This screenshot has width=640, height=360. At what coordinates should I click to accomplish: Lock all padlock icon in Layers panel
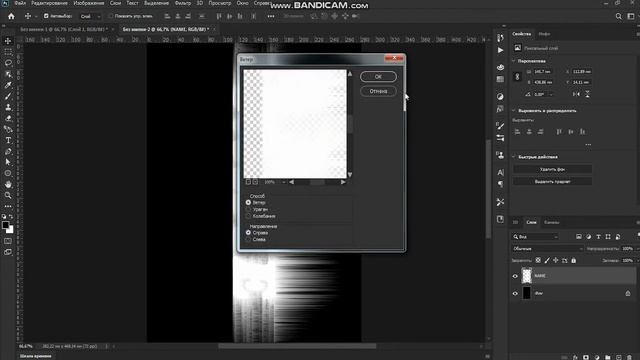tap(573, 260)
